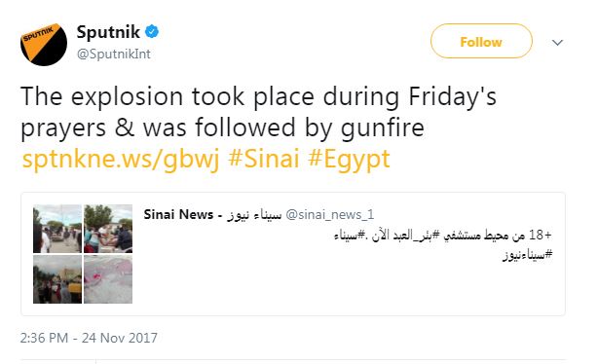View top-right photo in quoted tweet
This screenshot has width=598, height=364.
(x=108, y=229)
